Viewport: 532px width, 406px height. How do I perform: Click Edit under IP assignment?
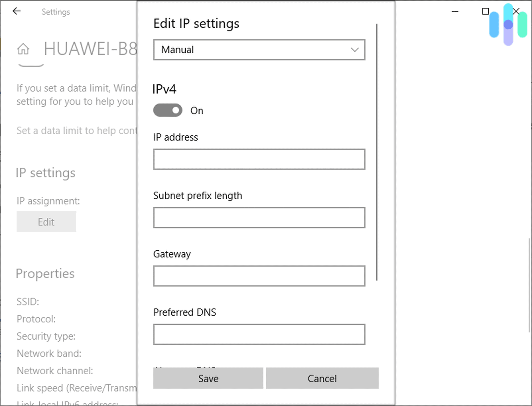(x=46, y=222)
